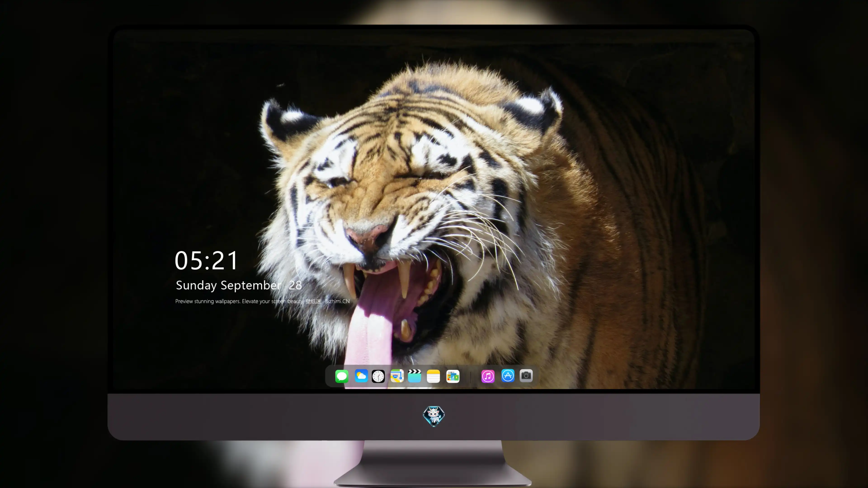Click the 05:21 clock display
Image resolution: width=868 pixels, height=488 pixels.
point(206,260)
